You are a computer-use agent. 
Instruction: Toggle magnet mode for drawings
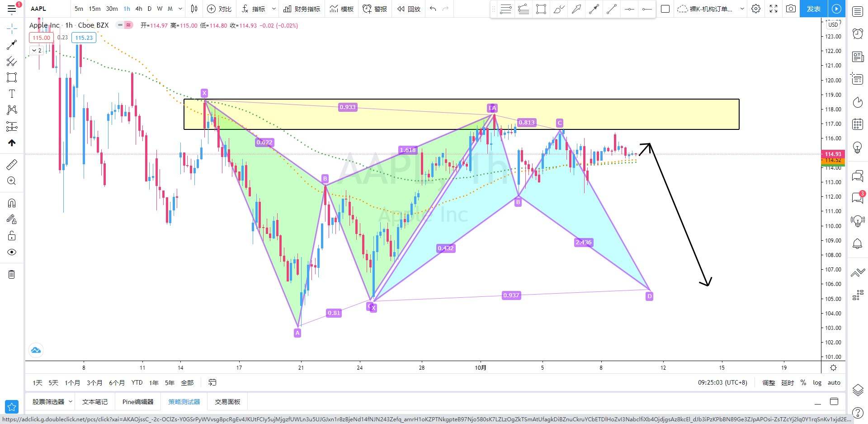pyautogui.click(x=12, y=203)
